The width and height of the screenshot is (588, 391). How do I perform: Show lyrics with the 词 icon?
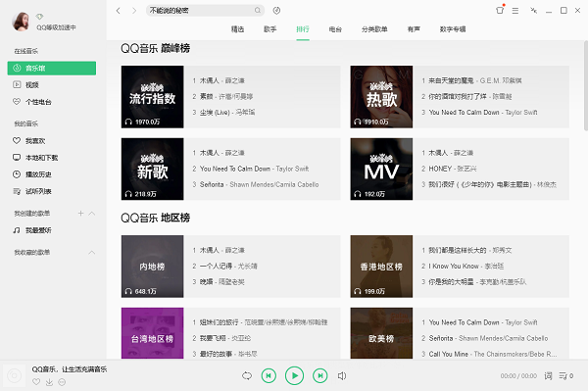coord(548,375)
